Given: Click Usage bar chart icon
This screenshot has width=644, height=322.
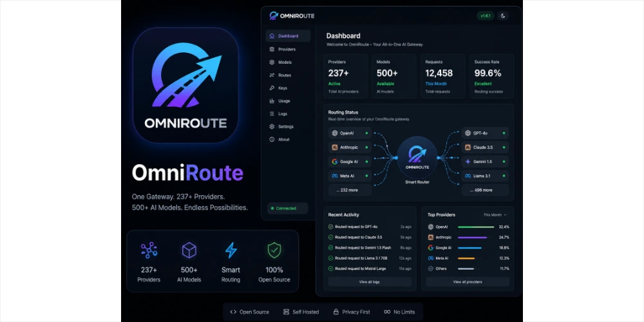Looking at the screenshot, I should click(272, 100).
